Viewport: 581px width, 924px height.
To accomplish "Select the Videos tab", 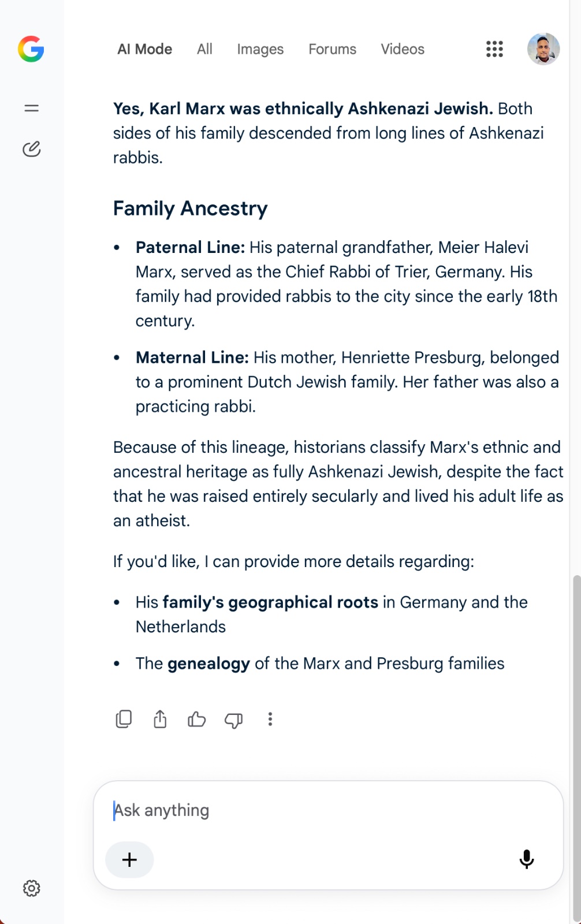I will point(403,49).
